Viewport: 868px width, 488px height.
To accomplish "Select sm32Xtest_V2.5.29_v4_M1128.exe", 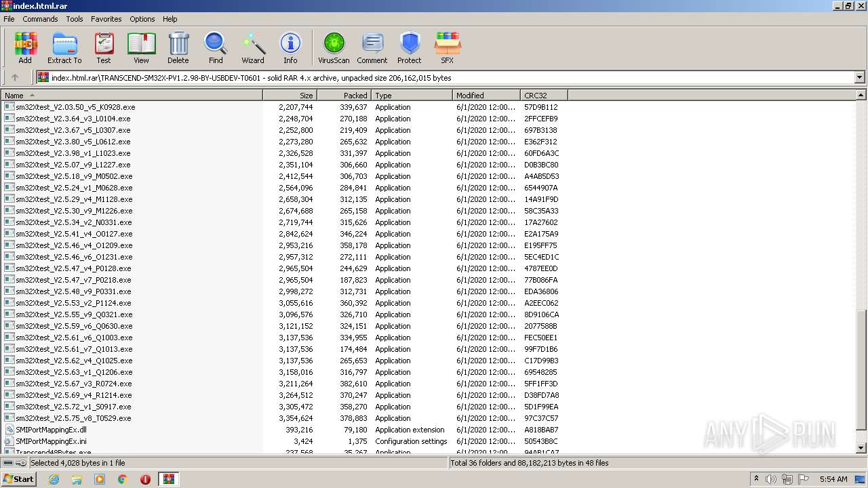I will coord(74,199).
